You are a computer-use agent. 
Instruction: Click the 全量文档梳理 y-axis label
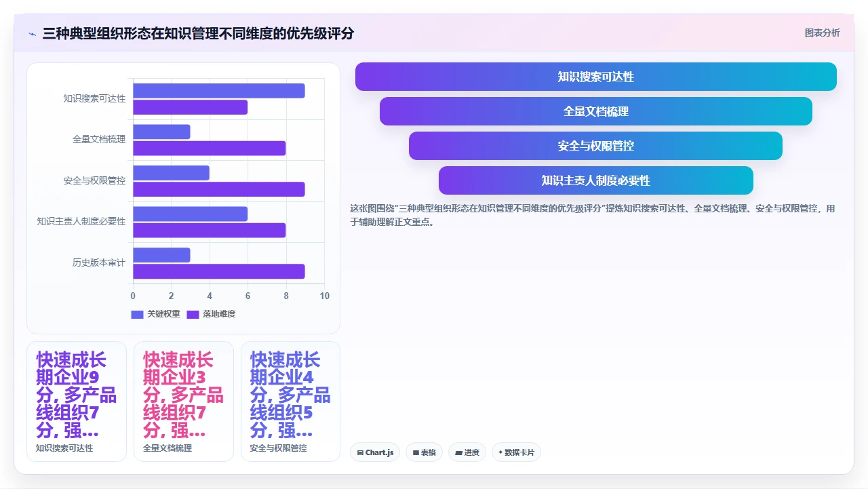pyautogui.click(x=99, y=139)
